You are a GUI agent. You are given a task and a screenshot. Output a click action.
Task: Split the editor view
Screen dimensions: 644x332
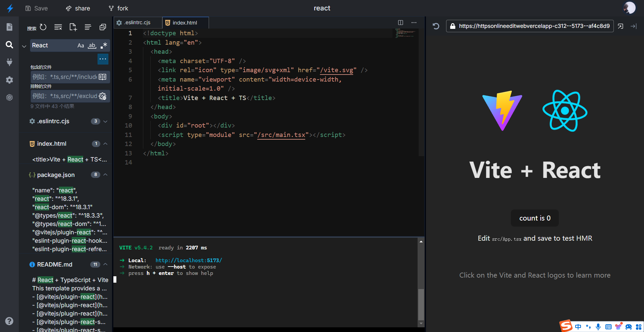(400, 22)
